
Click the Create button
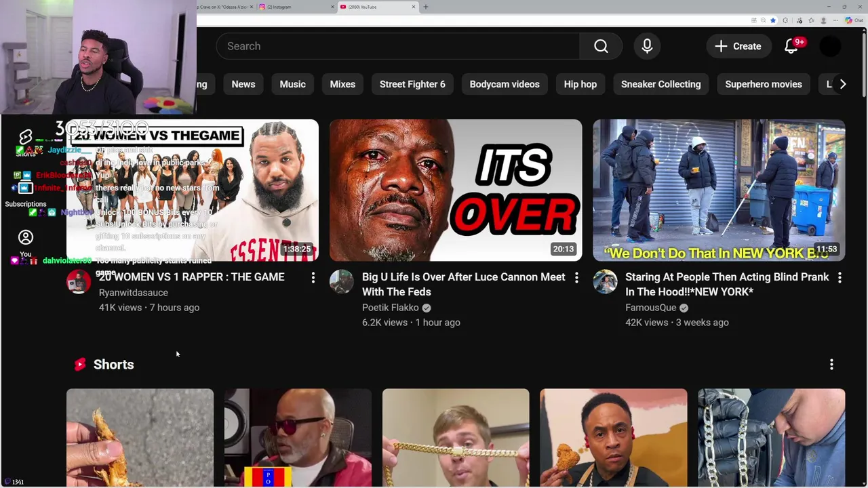(x=738, y=46)
